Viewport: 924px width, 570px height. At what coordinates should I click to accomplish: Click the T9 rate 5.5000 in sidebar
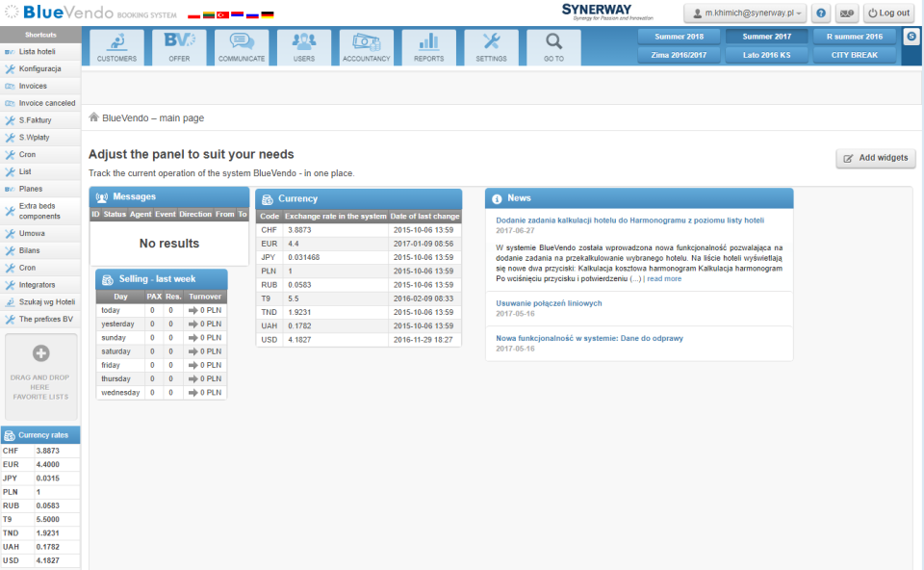pos(48,519)
